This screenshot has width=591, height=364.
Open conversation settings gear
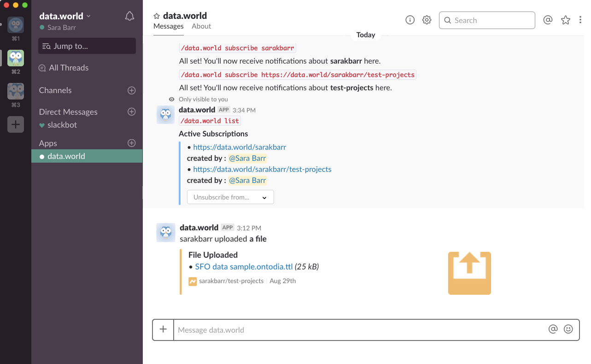pos(427,20)
